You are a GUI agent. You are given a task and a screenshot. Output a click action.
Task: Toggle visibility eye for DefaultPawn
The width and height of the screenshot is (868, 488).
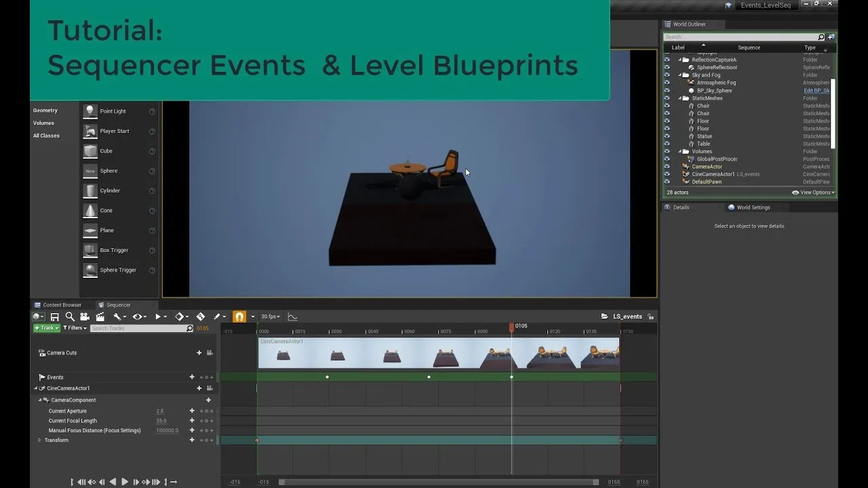[667, 182]
